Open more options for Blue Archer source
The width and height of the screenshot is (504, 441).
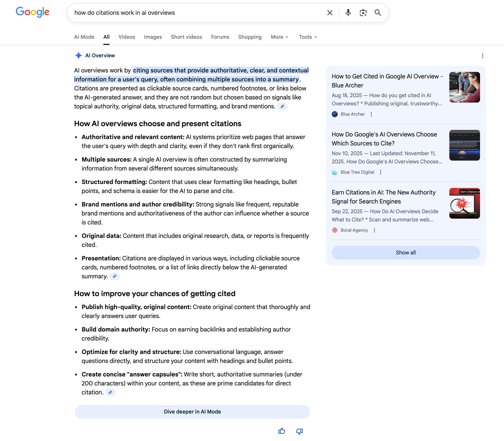371,114
